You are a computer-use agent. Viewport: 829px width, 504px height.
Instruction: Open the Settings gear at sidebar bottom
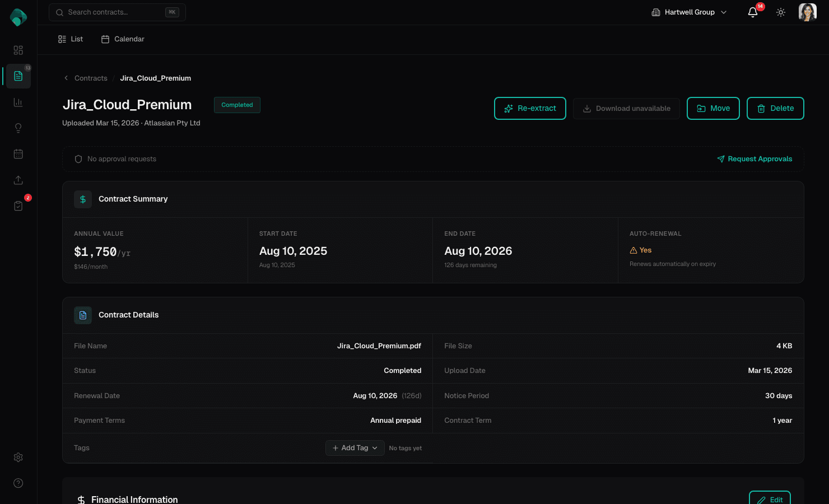click(x=18, y=457)
